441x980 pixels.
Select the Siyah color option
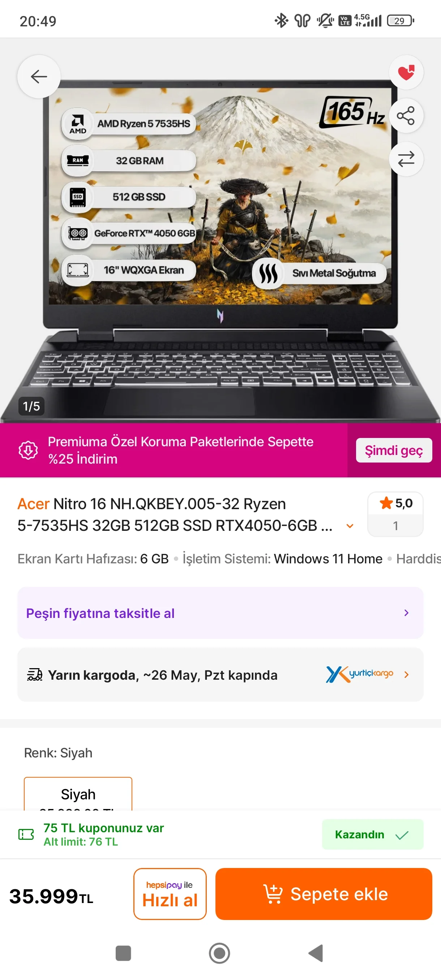[78, 794]
